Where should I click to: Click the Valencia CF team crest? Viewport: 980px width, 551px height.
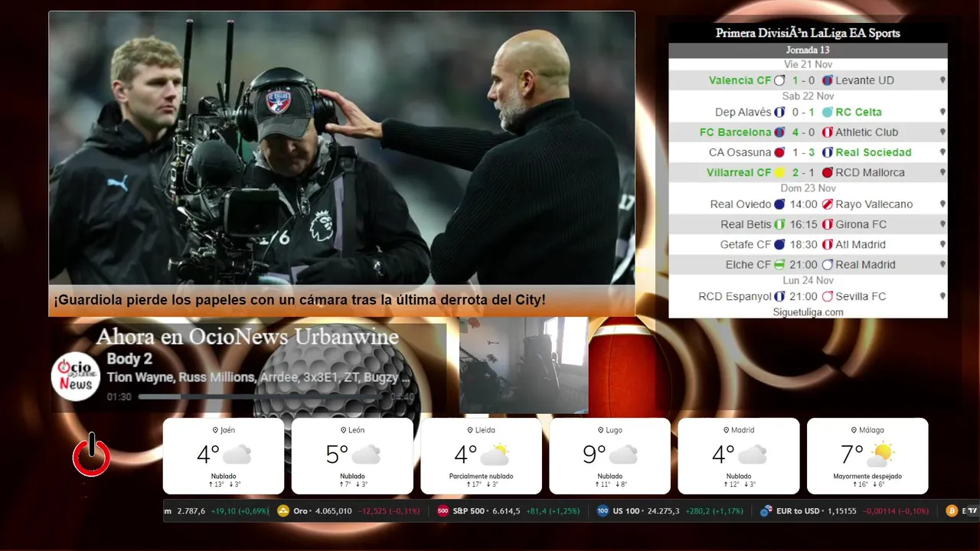[779, 80]
